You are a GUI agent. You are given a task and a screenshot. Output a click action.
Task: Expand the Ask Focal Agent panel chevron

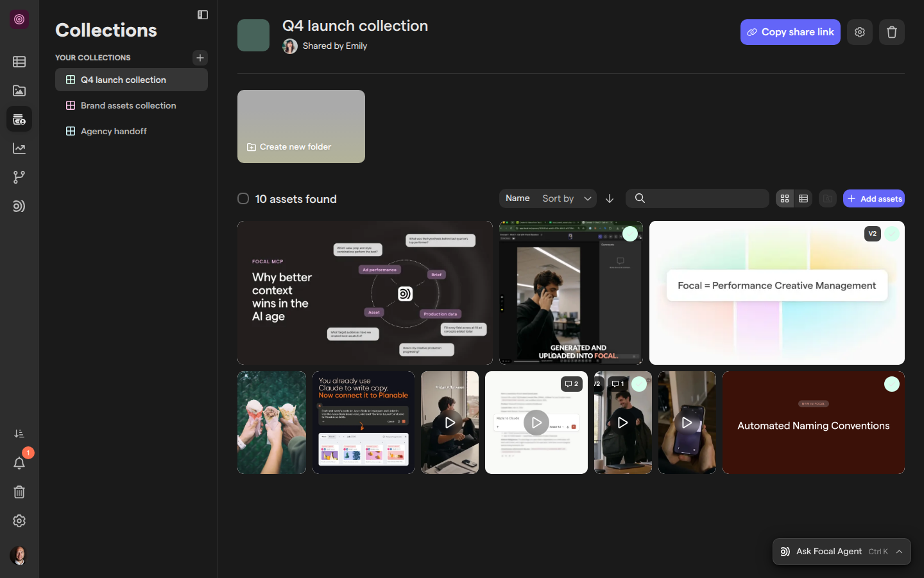pos(900,552)
